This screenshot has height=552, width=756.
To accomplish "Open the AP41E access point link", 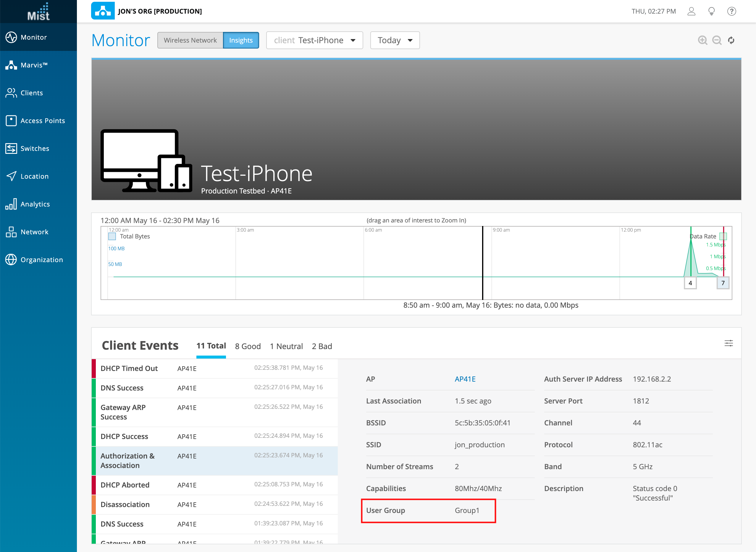I will (x=465, y=379).
